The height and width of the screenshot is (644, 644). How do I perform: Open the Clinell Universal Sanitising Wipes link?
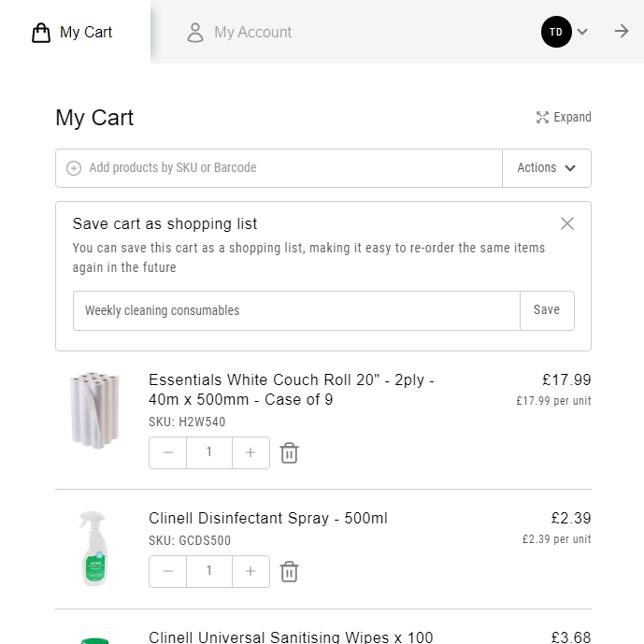pos(291,637)
